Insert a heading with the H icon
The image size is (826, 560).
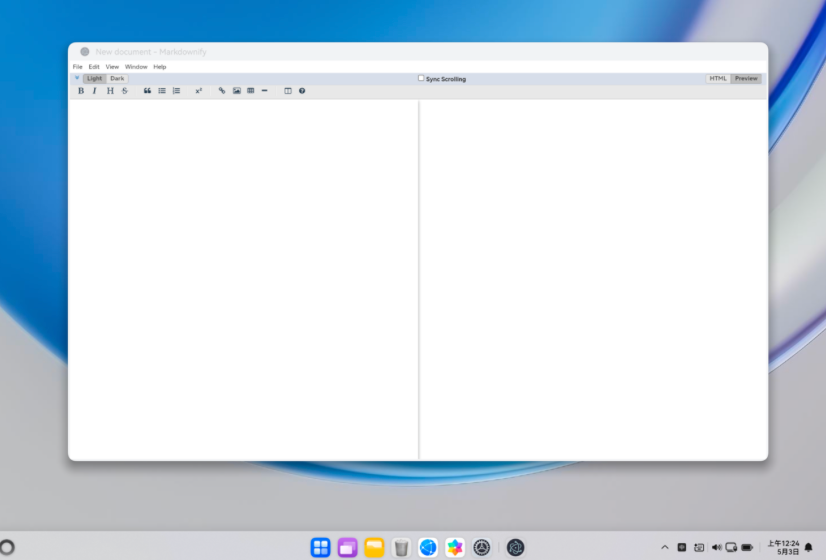(110, 91)
